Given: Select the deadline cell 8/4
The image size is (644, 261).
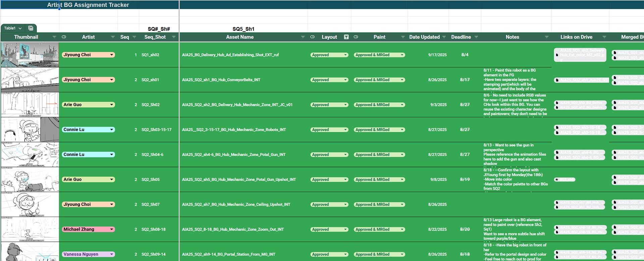Looking at the screenshot, I should click(465, 55).
